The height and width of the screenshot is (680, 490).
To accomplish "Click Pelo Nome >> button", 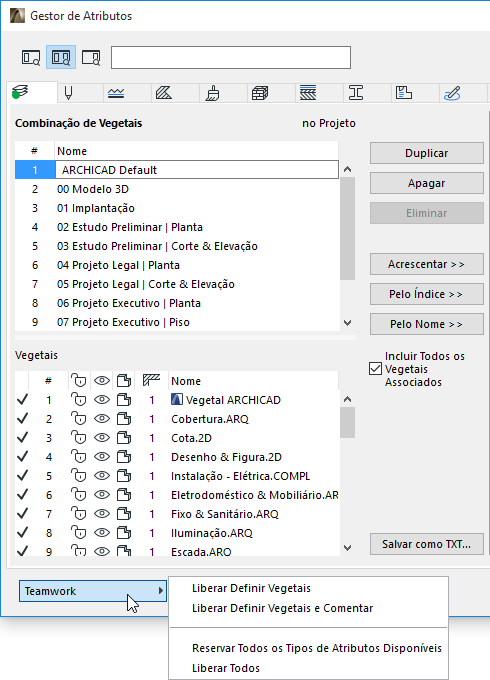I will [427, 324].
